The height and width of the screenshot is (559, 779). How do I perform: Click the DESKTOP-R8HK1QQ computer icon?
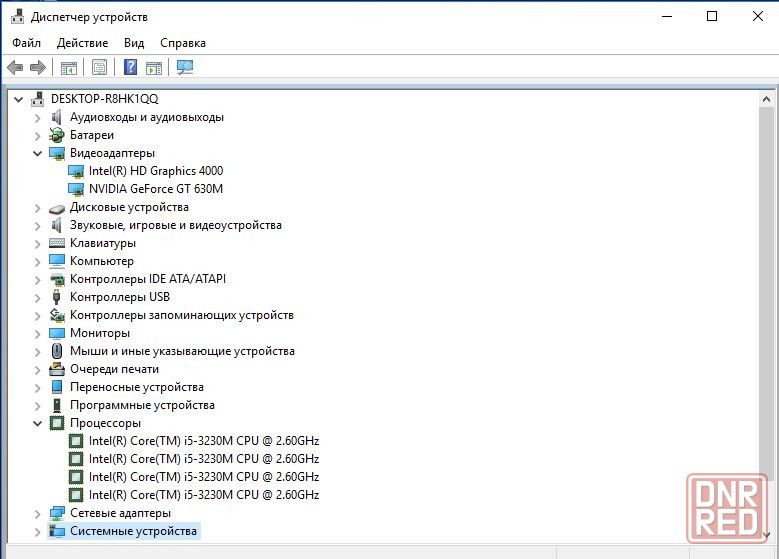click(38, 99)
